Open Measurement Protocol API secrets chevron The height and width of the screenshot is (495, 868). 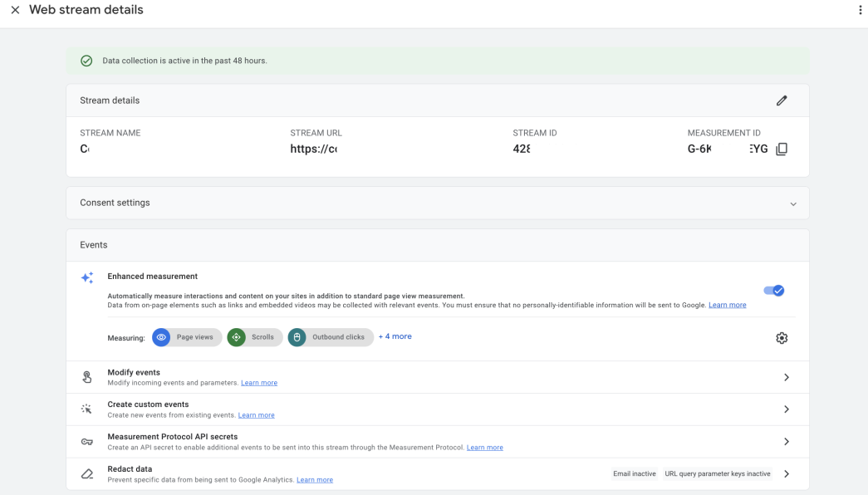click(787, 441)
